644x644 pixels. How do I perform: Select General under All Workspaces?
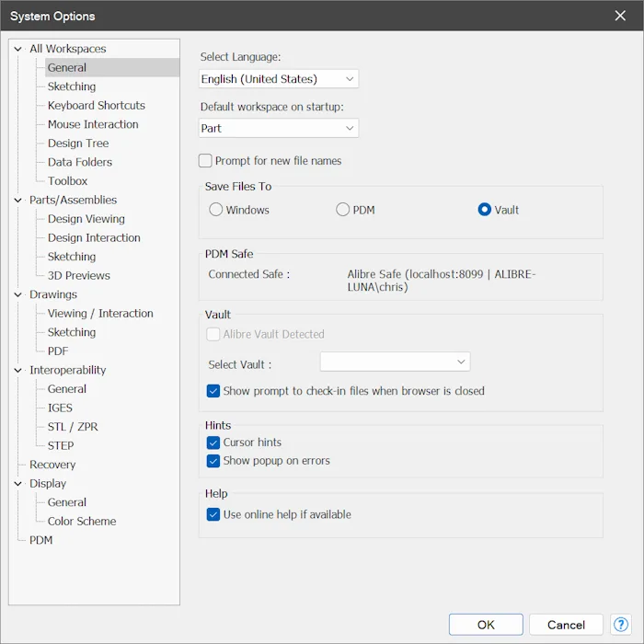tap(67, 67)
